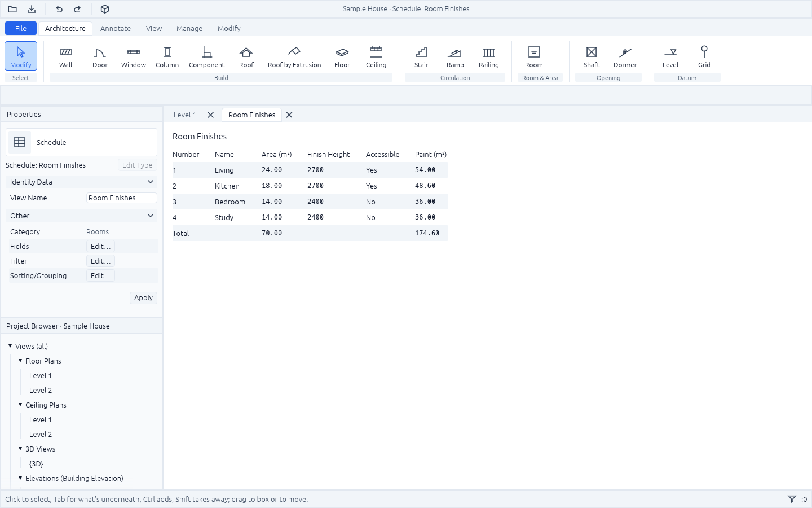Click the save download icon
The width and height of the screenshot is (812, 508).
click(32, 9)
